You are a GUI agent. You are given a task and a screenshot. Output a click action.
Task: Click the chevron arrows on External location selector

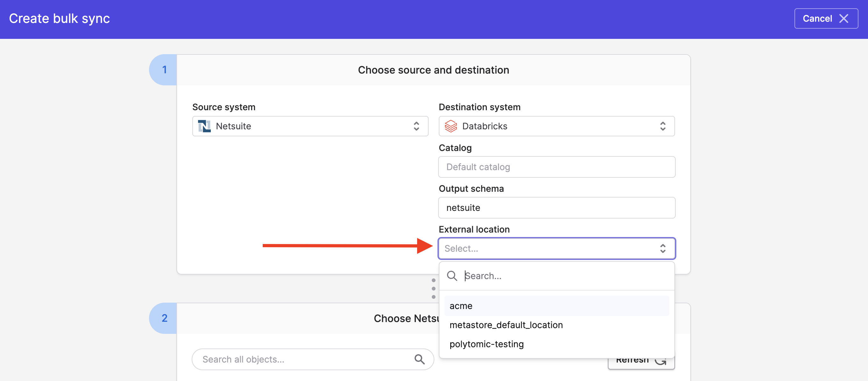click(663, 248)
